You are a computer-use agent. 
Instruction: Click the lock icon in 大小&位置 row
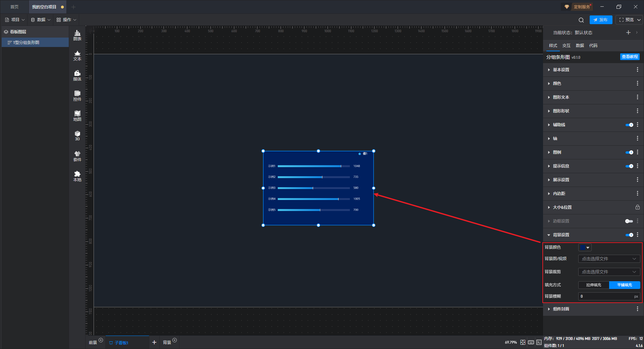pyautogui.click(x=637, y=207)
